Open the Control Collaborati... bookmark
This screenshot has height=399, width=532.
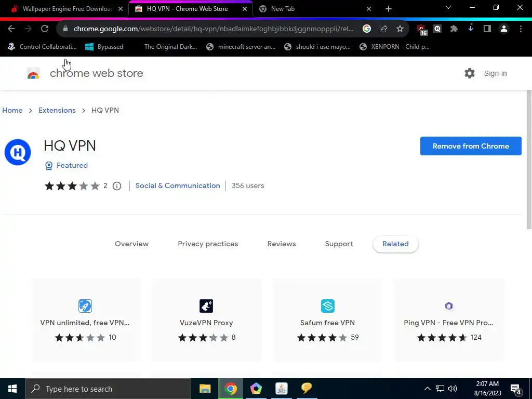(42, 47)
